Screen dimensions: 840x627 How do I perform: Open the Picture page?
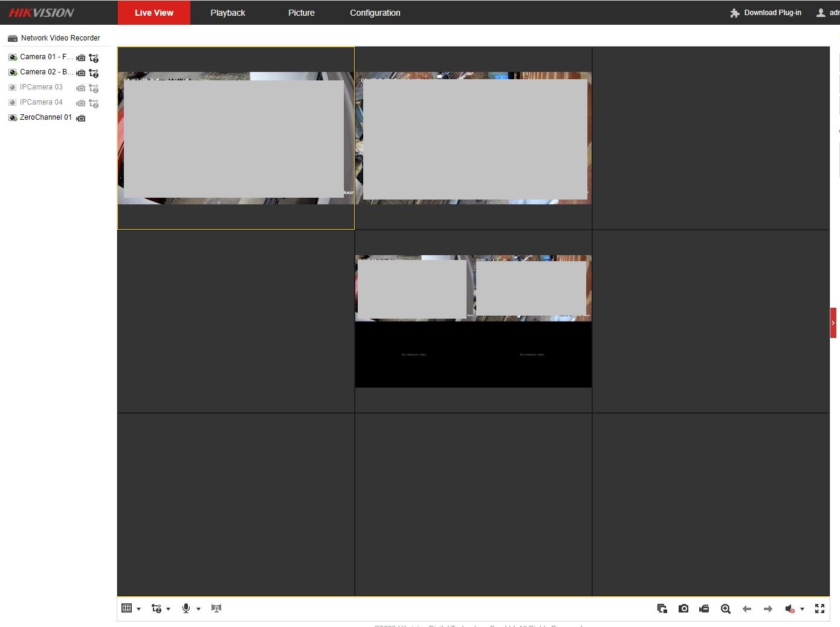tap(301, 12)
